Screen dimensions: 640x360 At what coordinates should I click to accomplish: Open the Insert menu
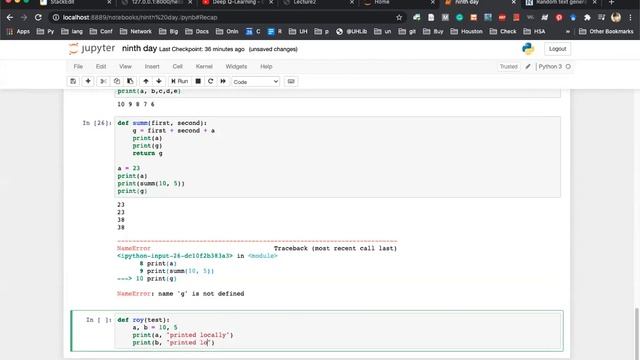click(152, 67)
